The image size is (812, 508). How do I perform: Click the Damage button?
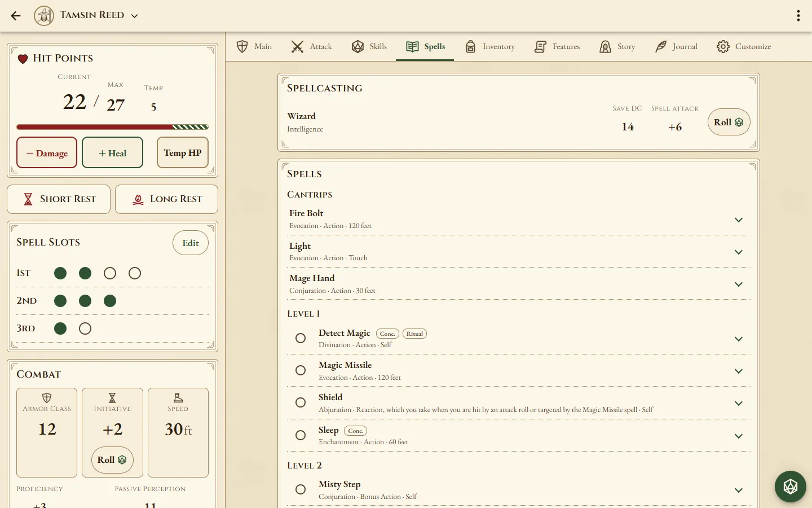coord(47,153)
